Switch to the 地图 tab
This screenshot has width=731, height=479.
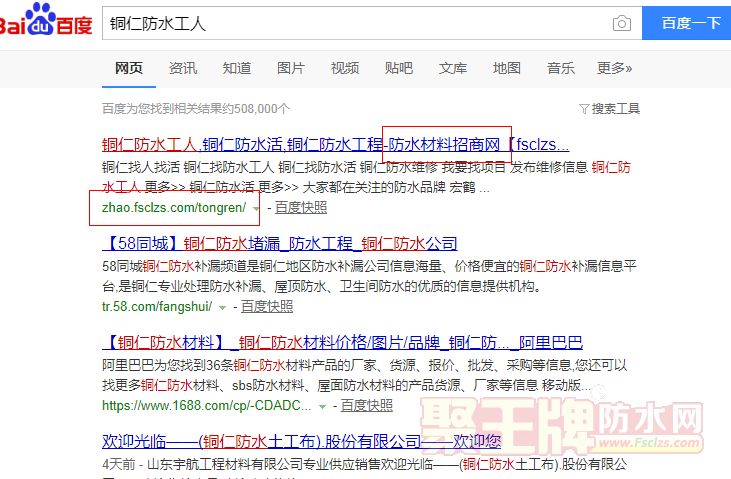(507, 68)
